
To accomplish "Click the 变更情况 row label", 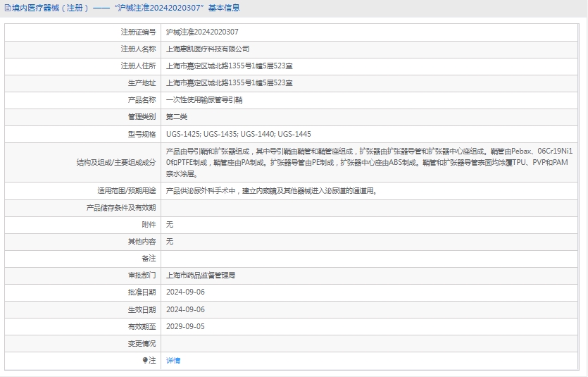I will click(x=141, y=343).
